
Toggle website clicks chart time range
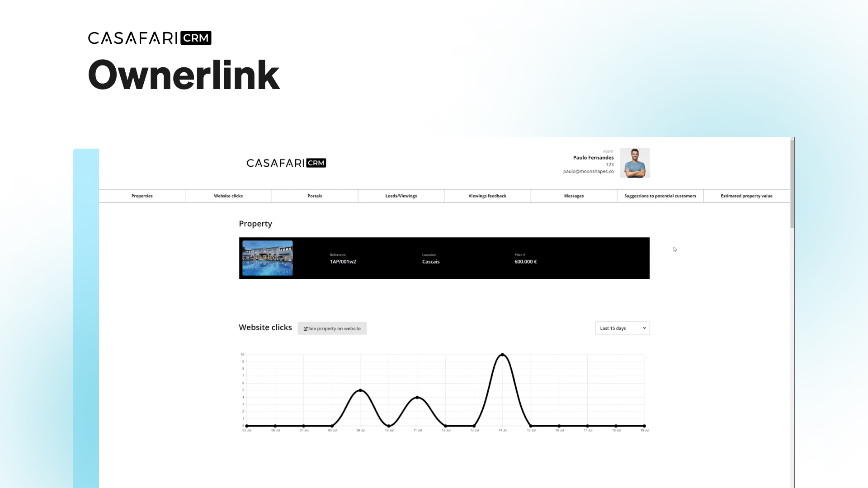pos(623,328)
